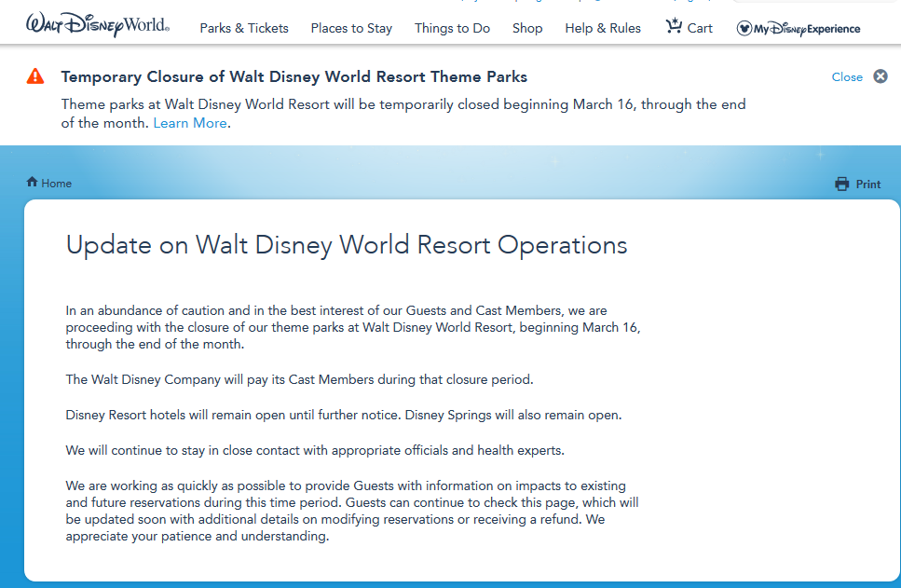The height and width of the screenshot is (588, 901).
Task: Click the Home house icon breadcrumb
Action: [x=33, y=183]
